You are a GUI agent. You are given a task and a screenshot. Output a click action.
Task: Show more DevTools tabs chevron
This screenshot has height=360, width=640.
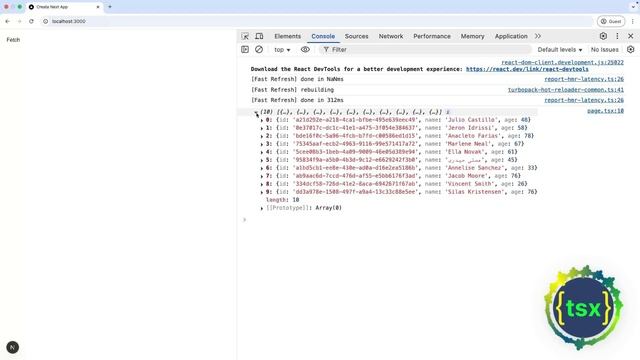coord(538,36)
